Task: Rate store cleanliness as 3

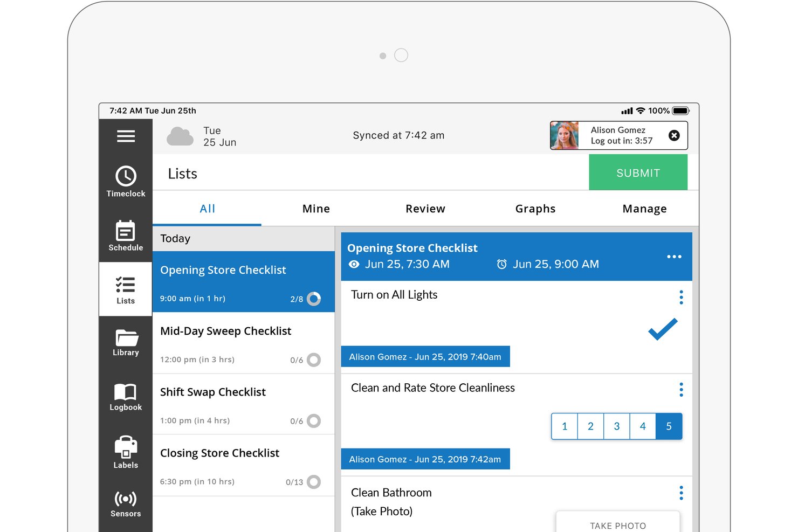Action: pos(617,426)
